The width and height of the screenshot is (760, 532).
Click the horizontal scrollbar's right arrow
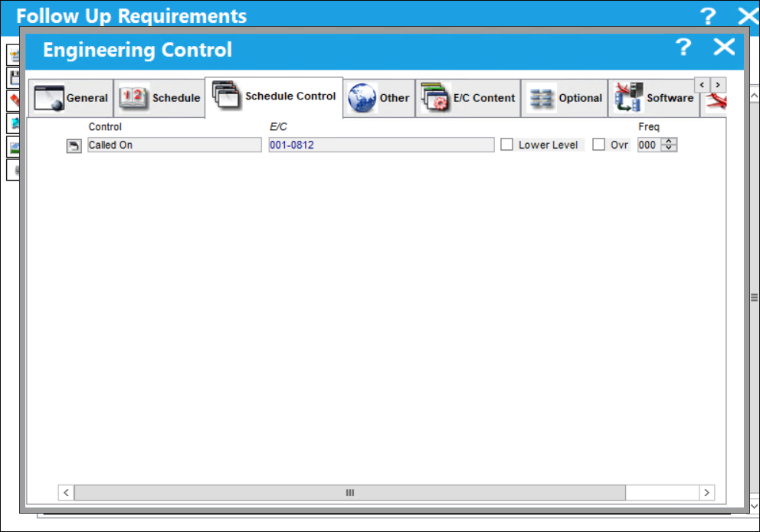(706, 493)
